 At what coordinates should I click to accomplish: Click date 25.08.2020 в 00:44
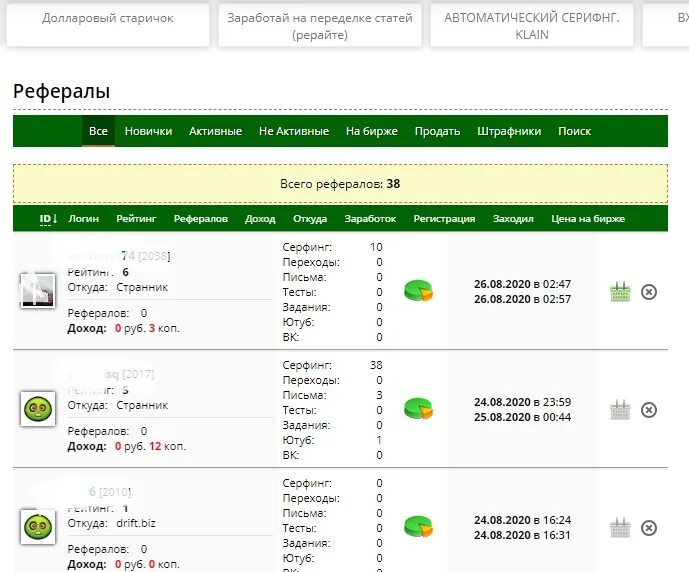click(522, 417)
